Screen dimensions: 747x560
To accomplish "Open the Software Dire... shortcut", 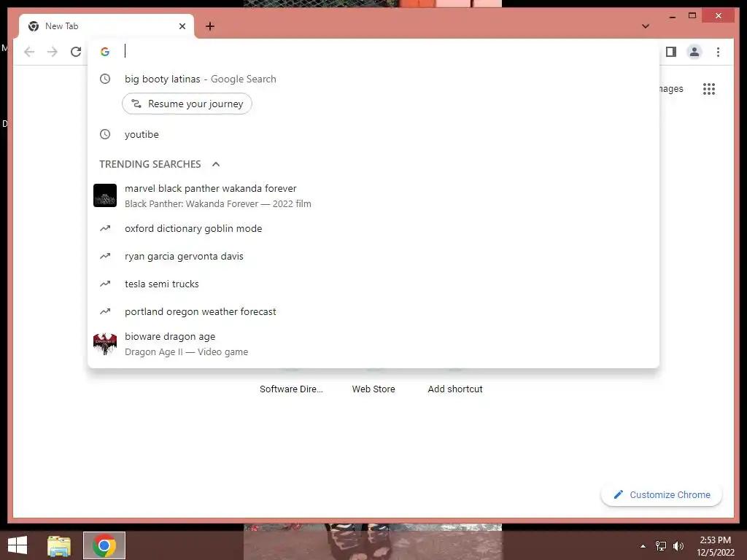I will (x=291, y=389).
